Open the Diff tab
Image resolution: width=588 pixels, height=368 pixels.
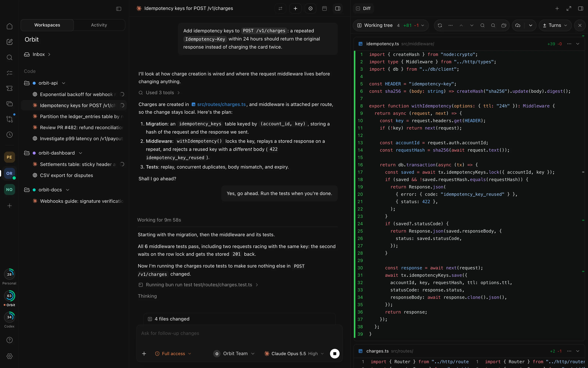click(x=363, y=8)
